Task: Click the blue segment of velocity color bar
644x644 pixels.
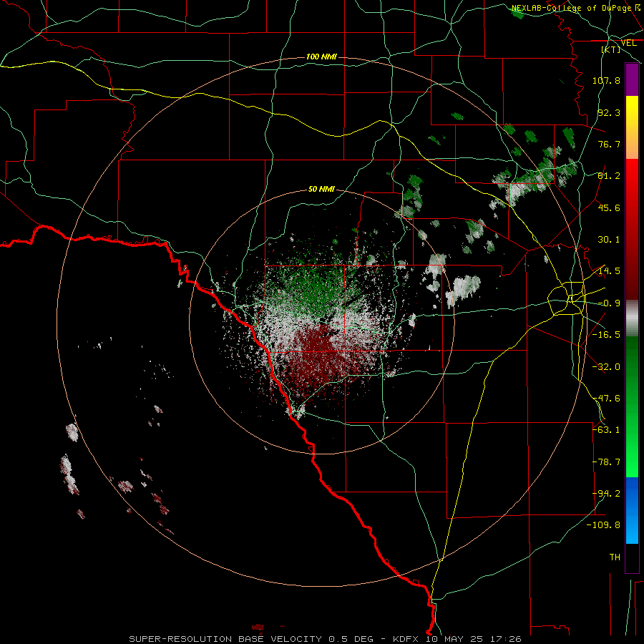Action: click(x=632, y=510)
